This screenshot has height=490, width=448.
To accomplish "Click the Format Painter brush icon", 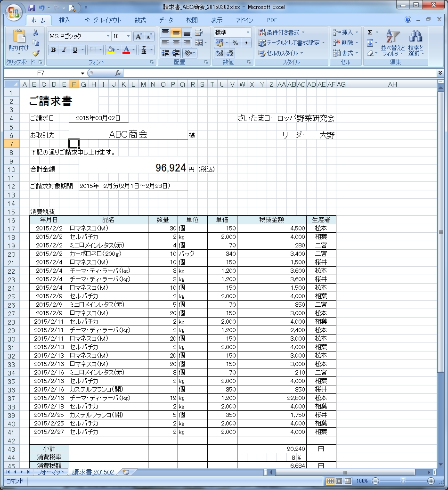I will pos(36,53).
